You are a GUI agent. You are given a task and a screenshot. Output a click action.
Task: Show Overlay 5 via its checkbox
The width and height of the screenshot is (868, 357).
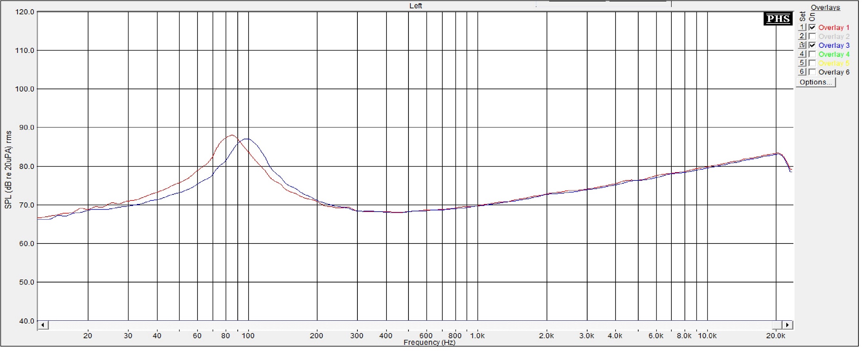[x=812, y=63]
